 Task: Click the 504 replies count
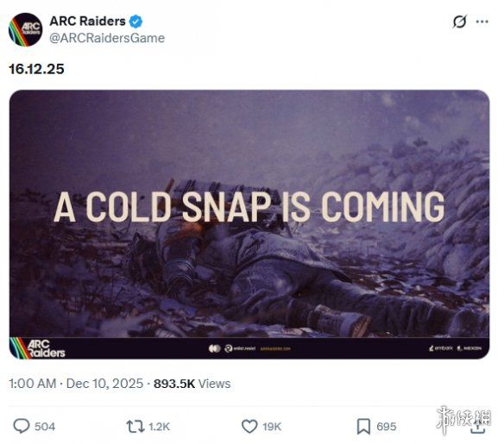tap(45, 427)
